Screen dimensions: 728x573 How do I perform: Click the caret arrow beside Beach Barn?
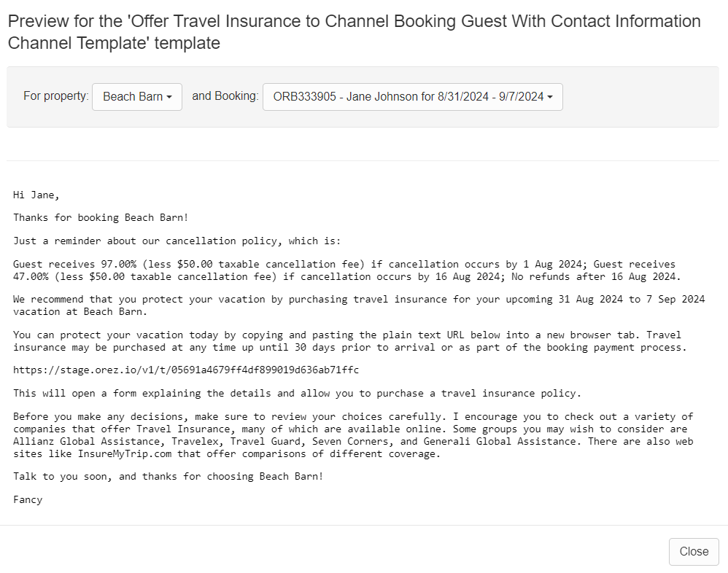(169, 97)
